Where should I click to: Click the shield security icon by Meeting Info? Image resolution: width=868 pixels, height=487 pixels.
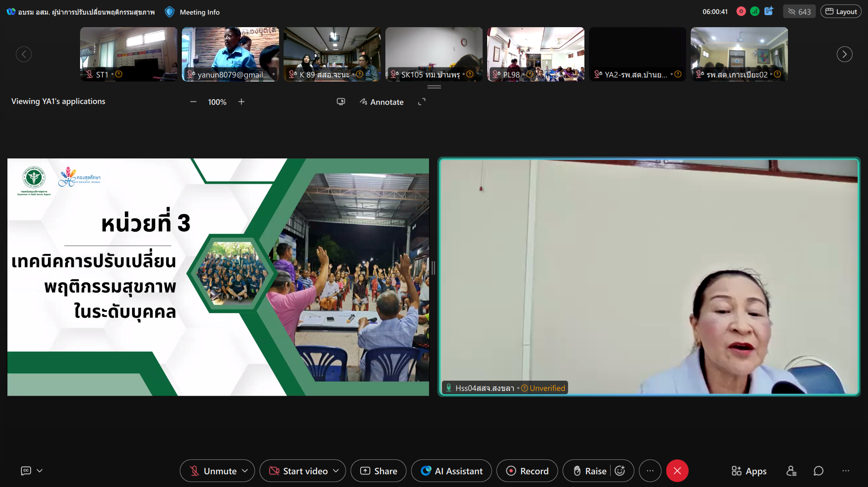170,12
